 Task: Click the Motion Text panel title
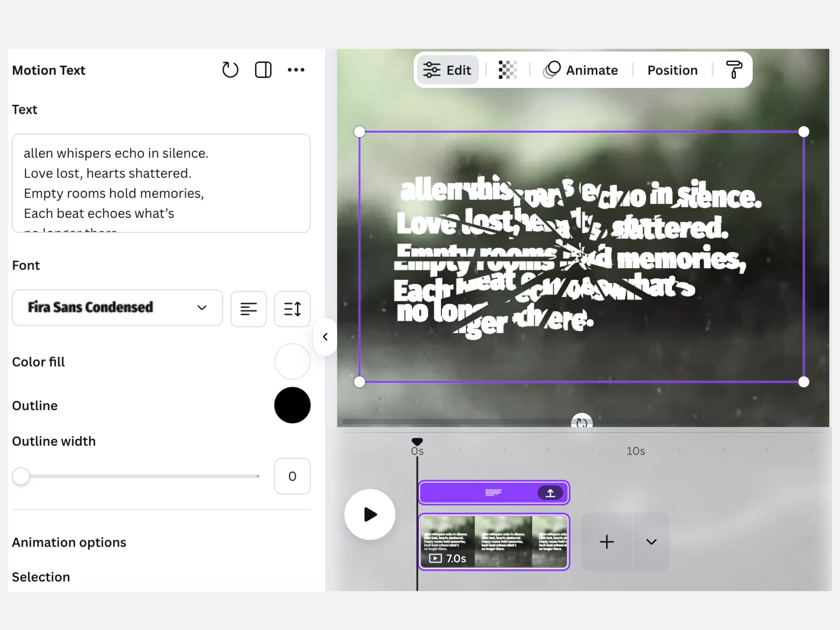[x=49, y=70]
